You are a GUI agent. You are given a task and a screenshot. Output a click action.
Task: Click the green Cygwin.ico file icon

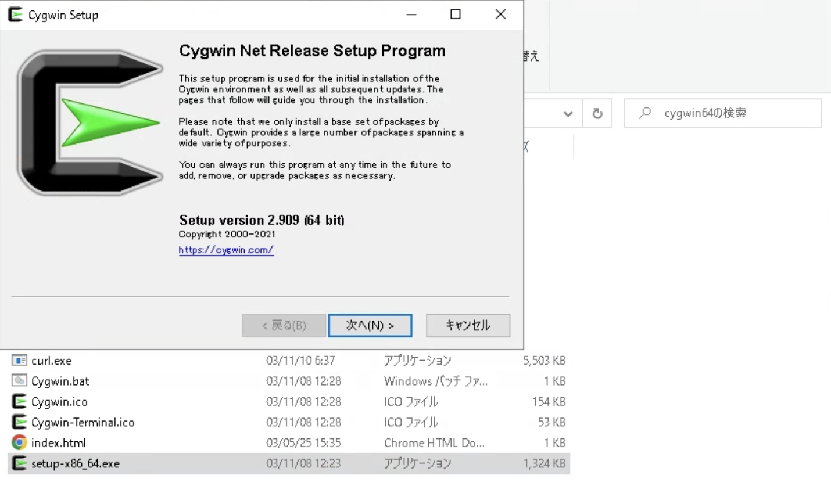pos(19,401)
